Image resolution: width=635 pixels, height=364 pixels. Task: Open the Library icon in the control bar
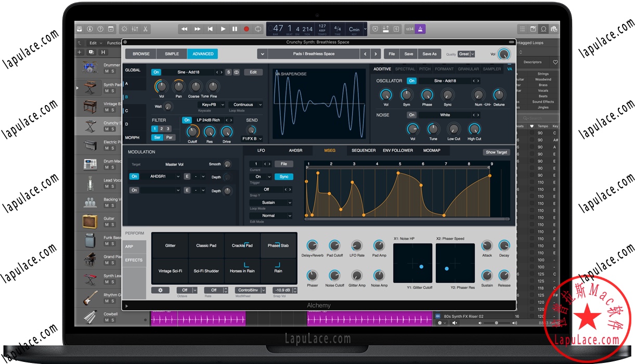80,29
